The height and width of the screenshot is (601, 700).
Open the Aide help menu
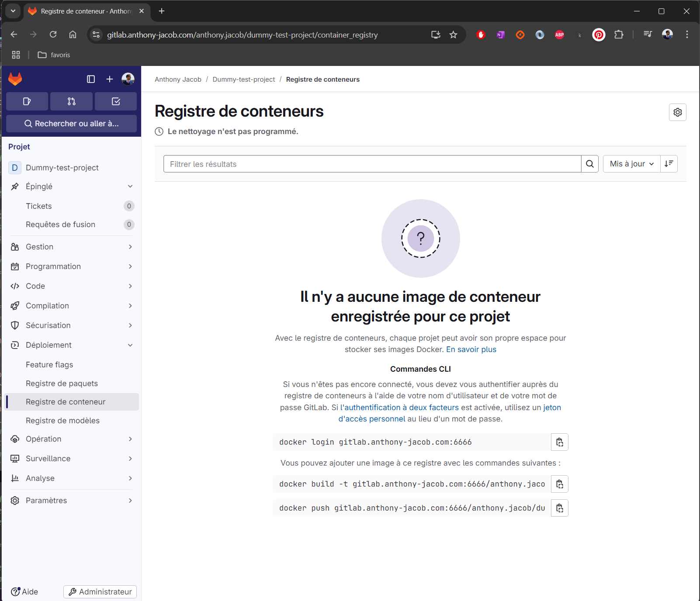24,592
